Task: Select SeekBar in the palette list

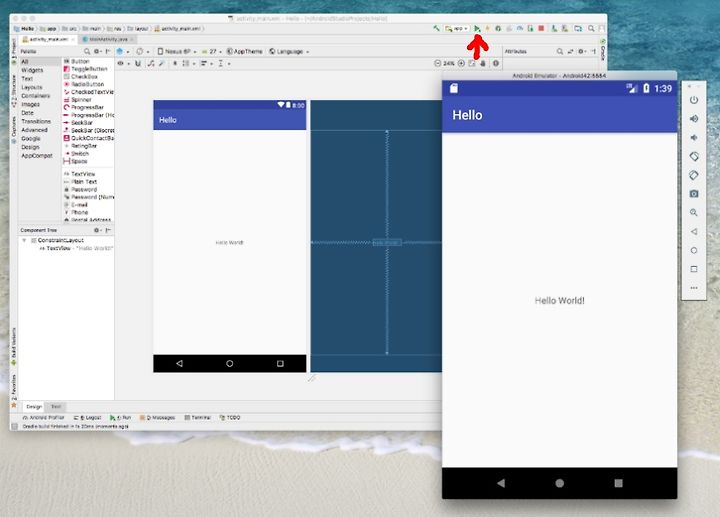Action: click(x=82, y=123)
